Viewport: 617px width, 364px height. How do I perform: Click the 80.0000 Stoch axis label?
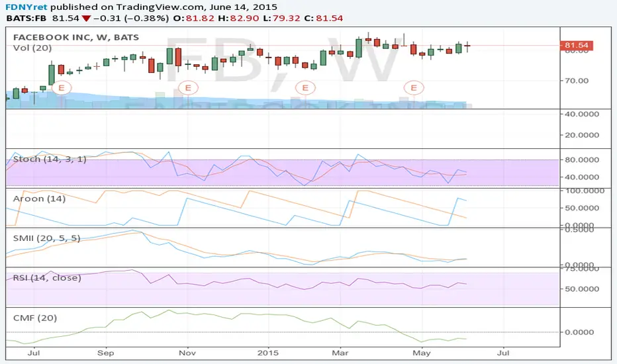pyautogui.click(x=582, y=159)
